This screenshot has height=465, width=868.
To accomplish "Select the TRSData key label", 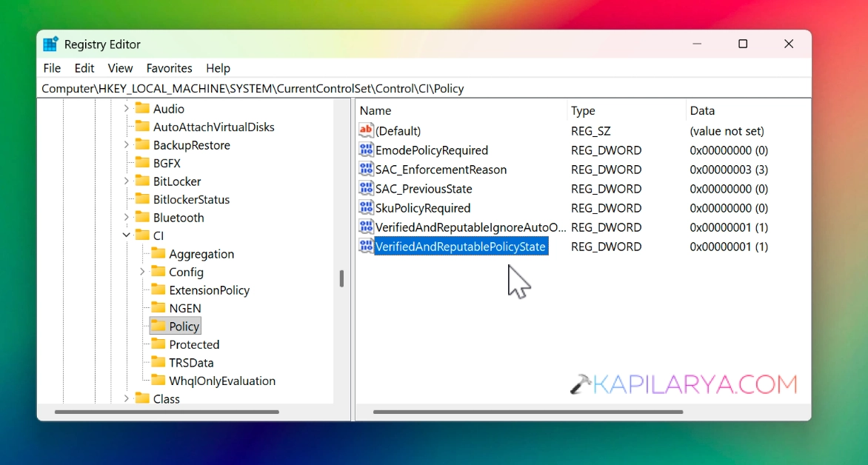I will pyautogui.click(x=191, y=363).
